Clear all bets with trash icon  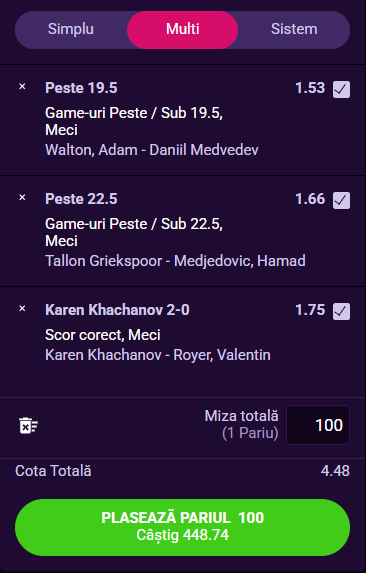[28, 425]
